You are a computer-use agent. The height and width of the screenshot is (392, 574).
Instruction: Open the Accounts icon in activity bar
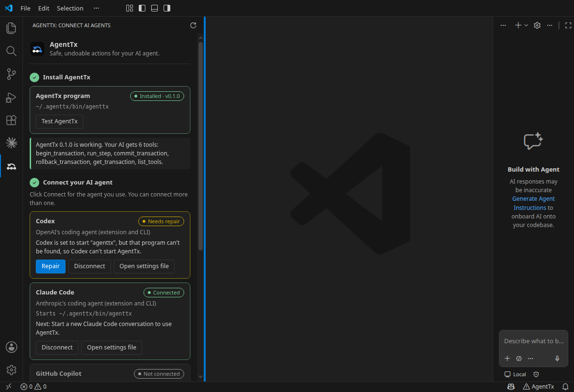coord(11,347)
